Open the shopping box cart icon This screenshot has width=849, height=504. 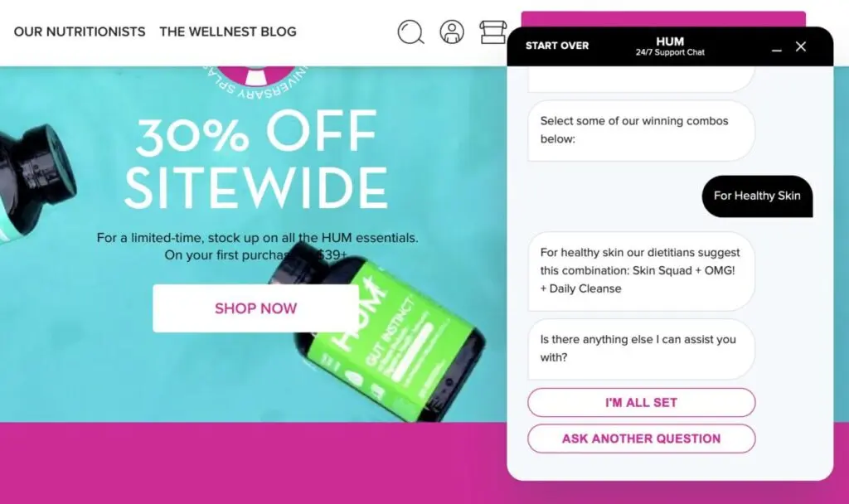pyautogui.click(x=492, y=32)
